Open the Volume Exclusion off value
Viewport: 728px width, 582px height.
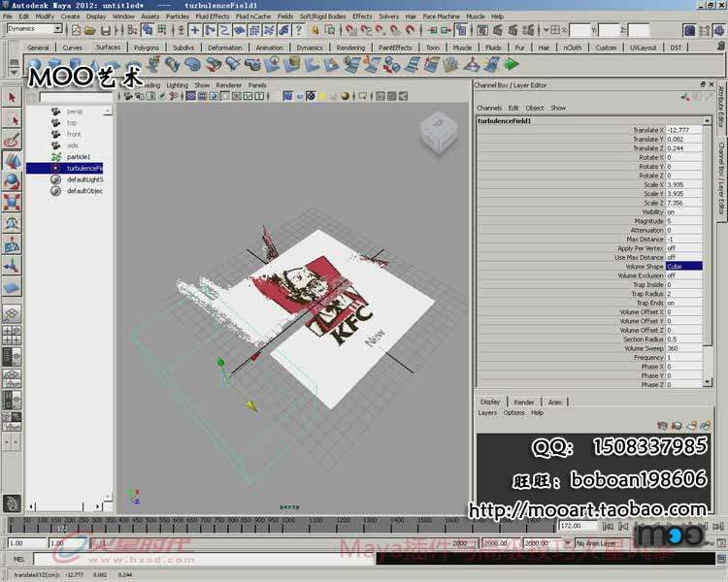pos(684,275)
